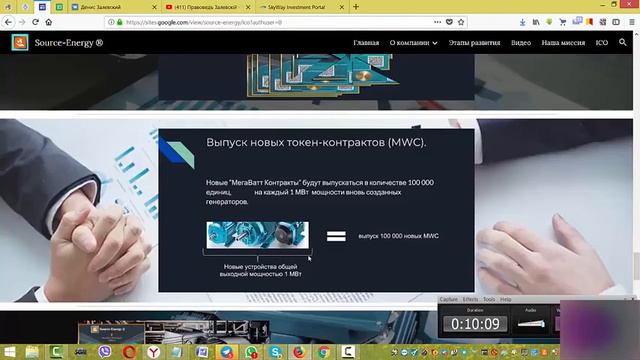Open a new browser tab with plus
The image size is (640, 360).
pyautogui.click(x=356, y=7)
